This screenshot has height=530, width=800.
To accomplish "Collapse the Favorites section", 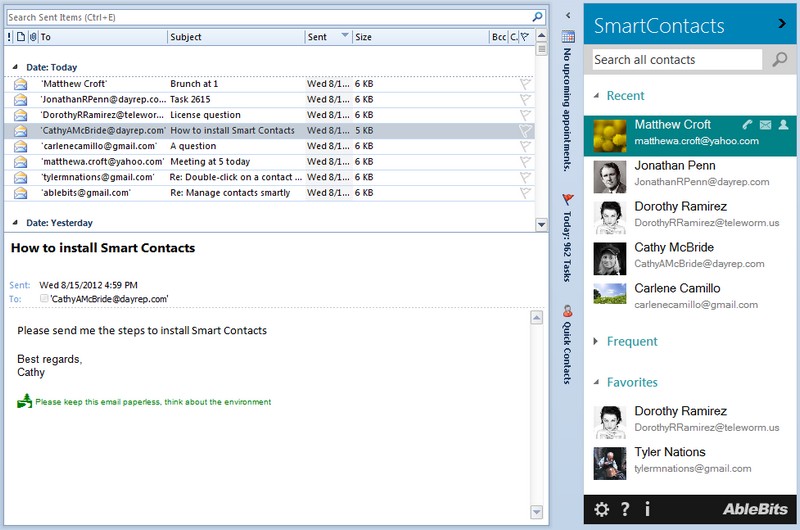I will (x=596, y=382).
